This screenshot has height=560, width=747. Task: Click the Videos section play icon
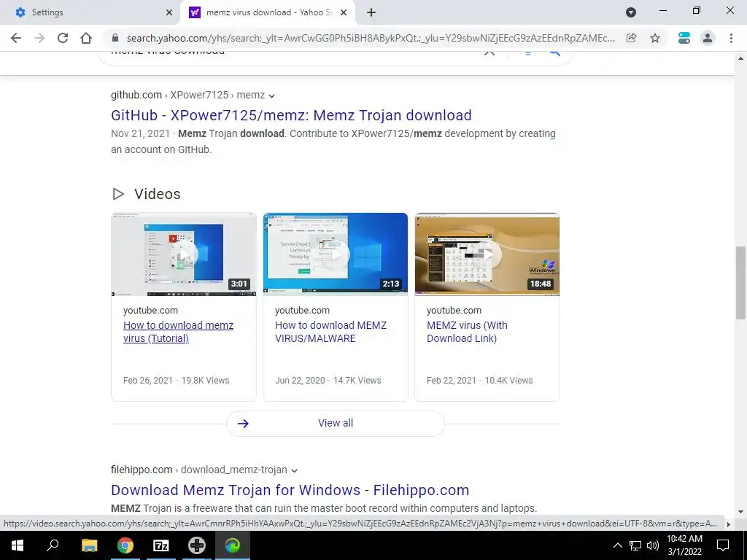pyautogui.click(x=118, y=194)
